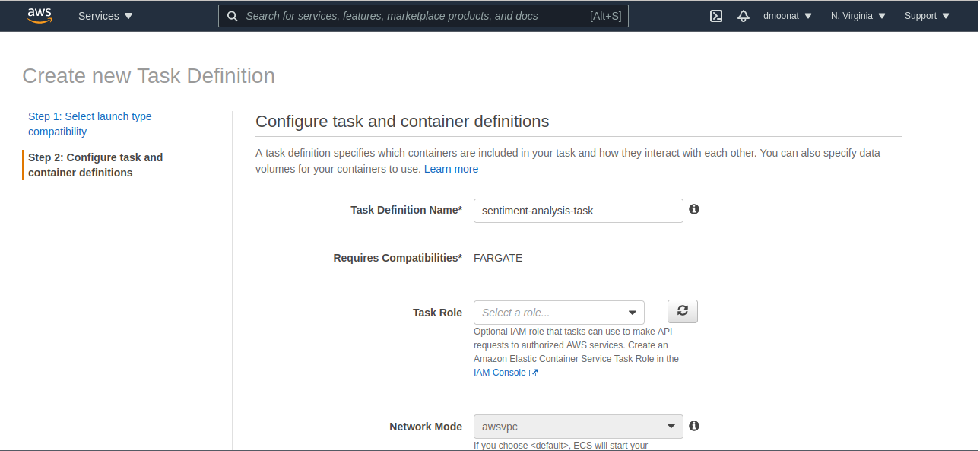The image size is (980, 451).
Task: Click the IAM Console external link icon
Action: click(534, 373)
